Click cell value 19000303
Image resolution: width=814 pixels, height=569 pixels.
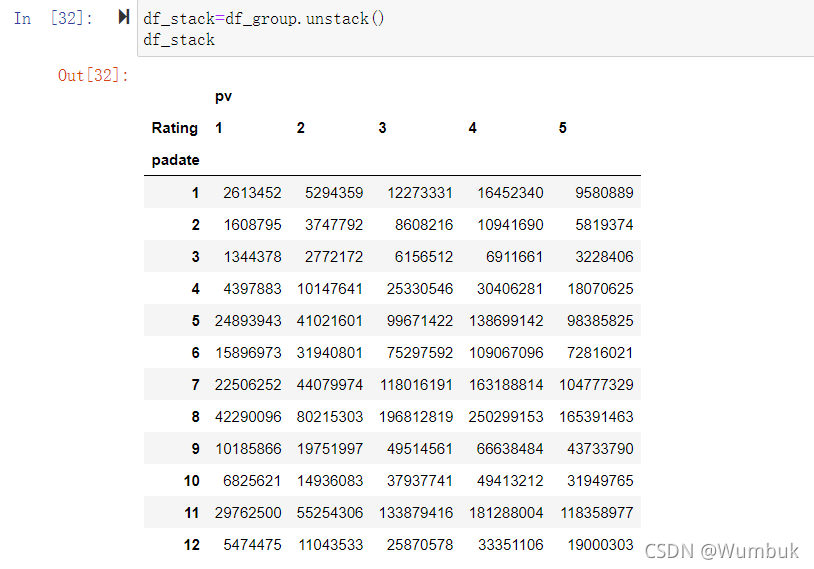pyautogui.click(x=601, y=545)
